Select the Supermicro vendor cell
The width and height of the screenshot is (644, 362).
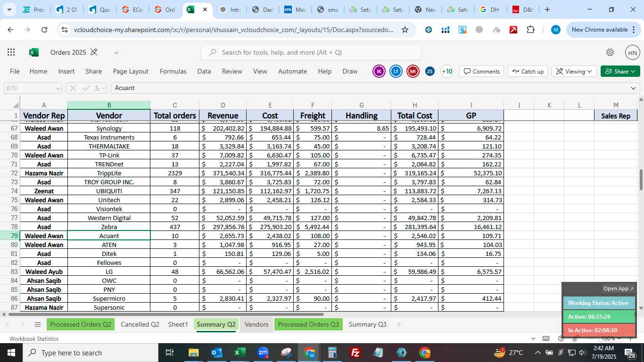coord(109,298)
